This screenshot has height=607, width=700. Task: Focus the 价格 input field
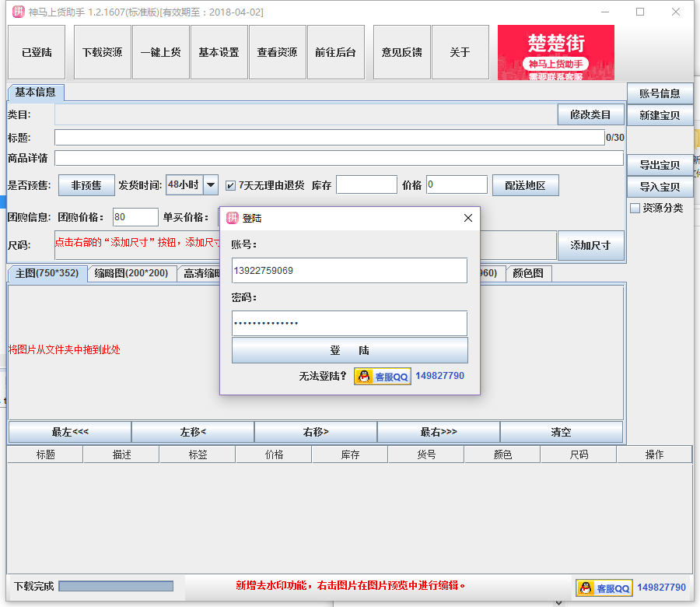(x=457, y=184)
